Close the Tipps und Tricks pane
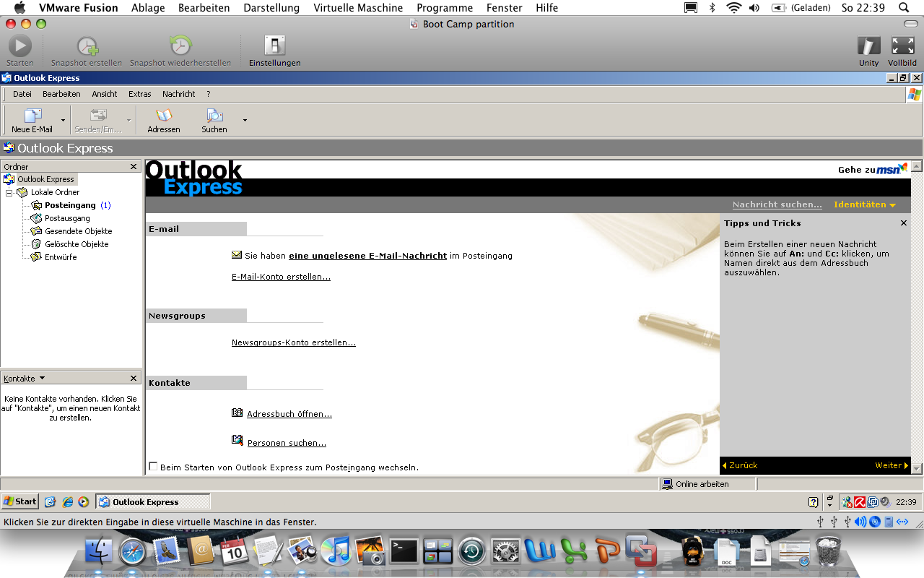Screen dimensions: 924x578 pyautogui.click(x=903, y=223)
